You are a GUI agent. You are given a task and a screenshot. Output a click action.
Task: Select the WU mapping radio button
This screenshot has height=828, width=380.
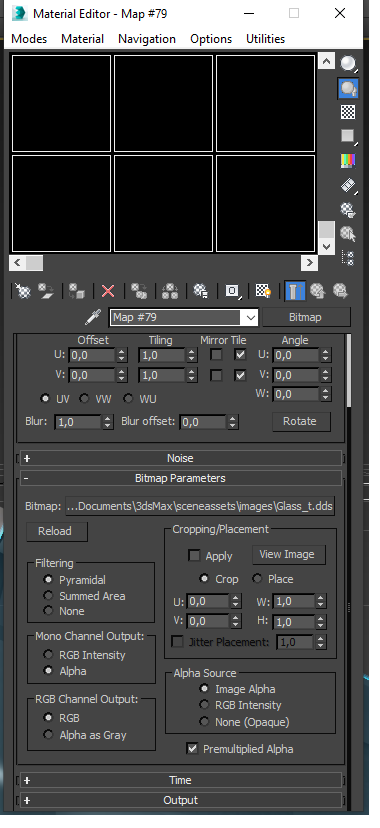(128, 399)
